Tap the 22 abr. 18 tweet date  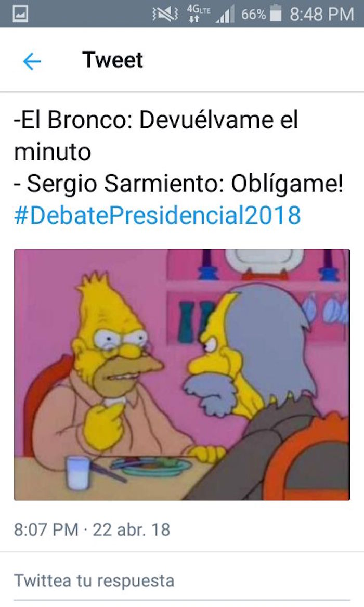(x=132, y=529)
